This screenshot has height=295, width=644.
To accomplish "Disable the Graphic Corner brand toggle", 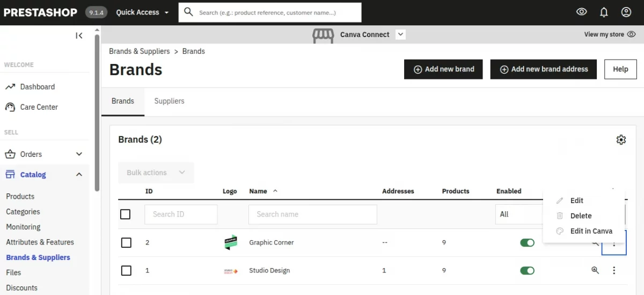I will (528, 242).
